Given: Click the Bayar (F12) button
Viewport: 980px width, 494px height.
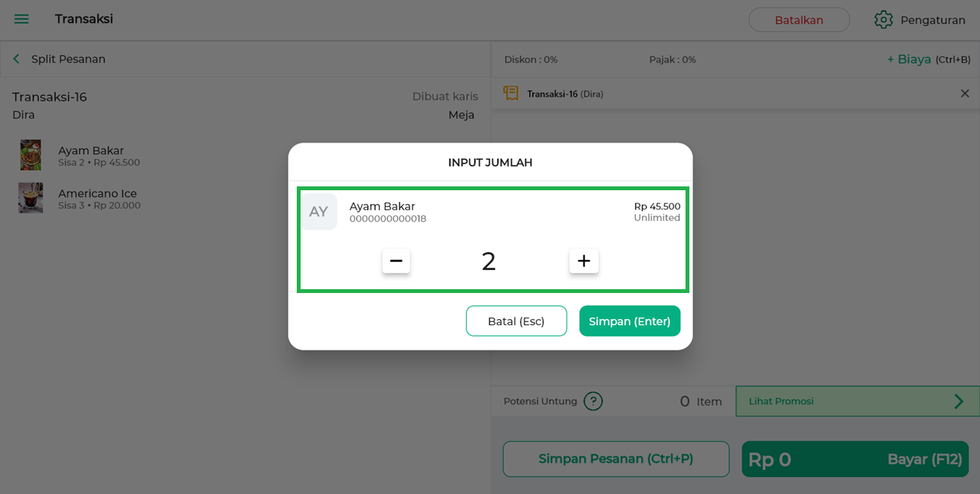Looking at the screenshot, I should pos(855,459).
